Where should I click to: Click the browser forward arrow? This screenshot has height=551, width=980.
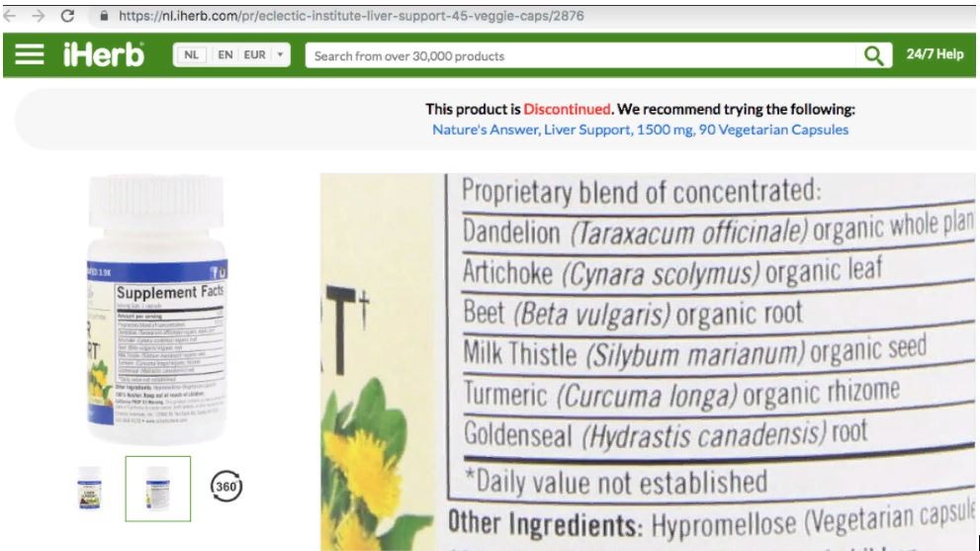point(39,16)
